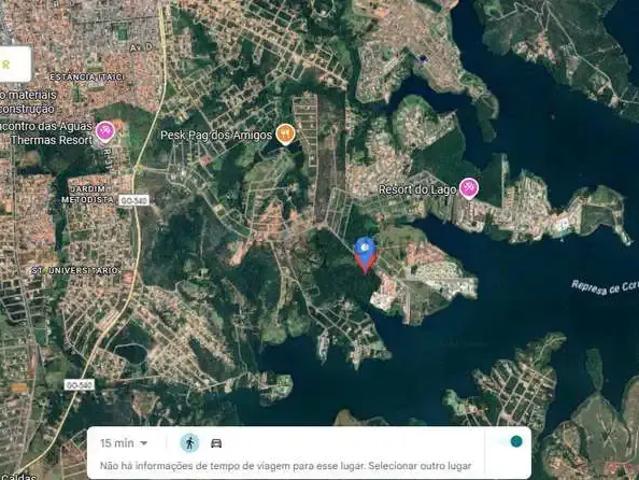Image resolution: width=639 pixels, height=480 pixels.
Task: Click the Resort do Lago lodging pin
Action: pyautogui.click(x=468, y=189)
